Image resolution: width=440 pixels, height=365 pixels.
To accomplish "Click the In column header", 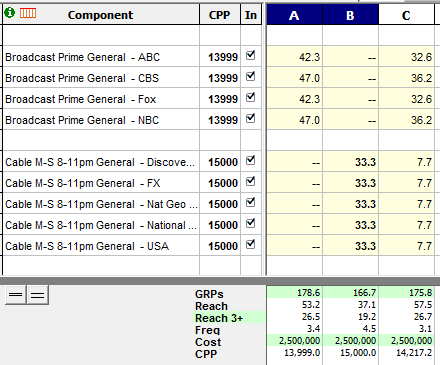I will coord(251,15).
